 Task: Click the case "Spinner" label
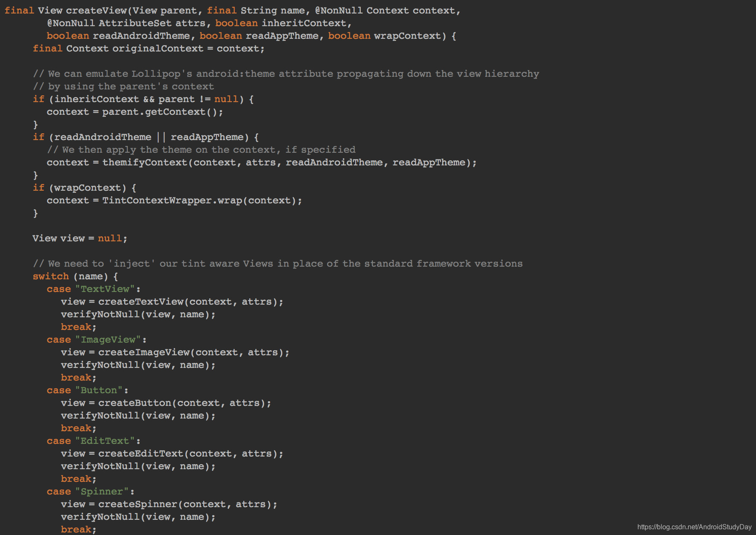point(91,492)
